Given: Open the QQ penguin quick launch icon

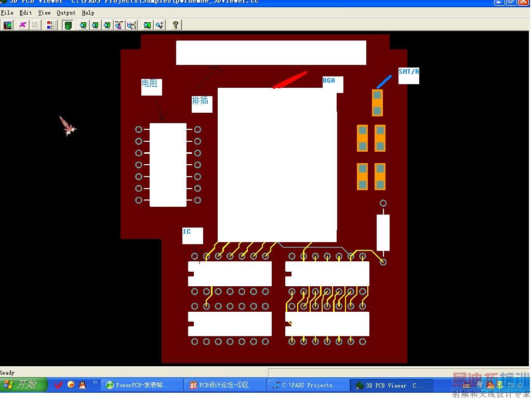Looking at the screenshot, I should [82, 384].
